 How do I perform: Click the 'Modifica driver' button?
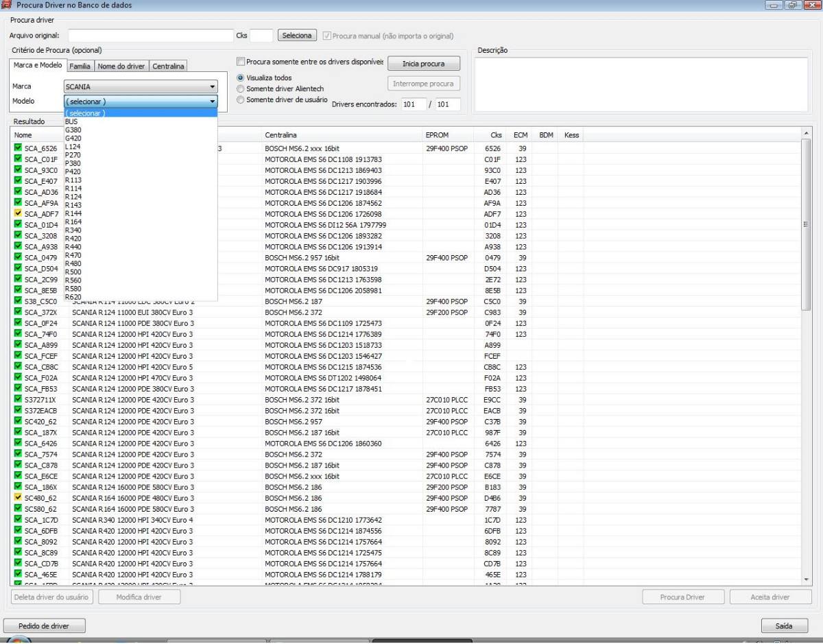pyautogui.click(x=139, y=597)
